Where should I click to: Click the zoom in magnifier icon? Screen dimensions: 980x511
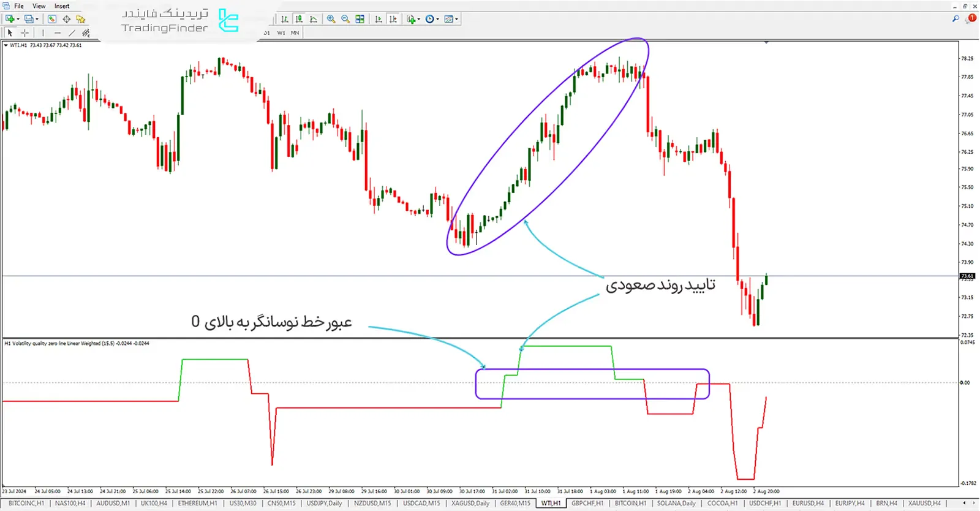click(x=331, y=19)
